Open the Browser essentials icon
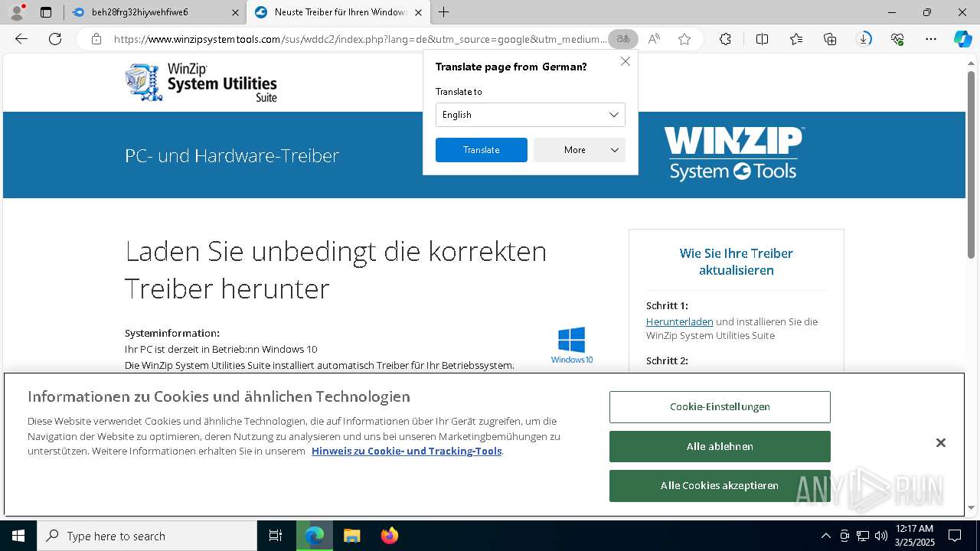 click(897, 39)
